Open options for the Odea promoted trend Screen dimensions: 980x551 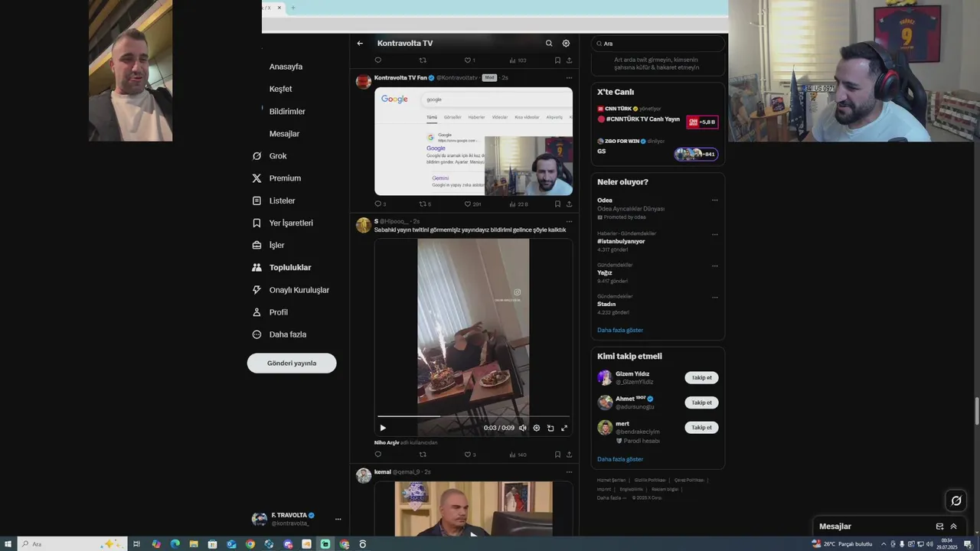point(714,201)
